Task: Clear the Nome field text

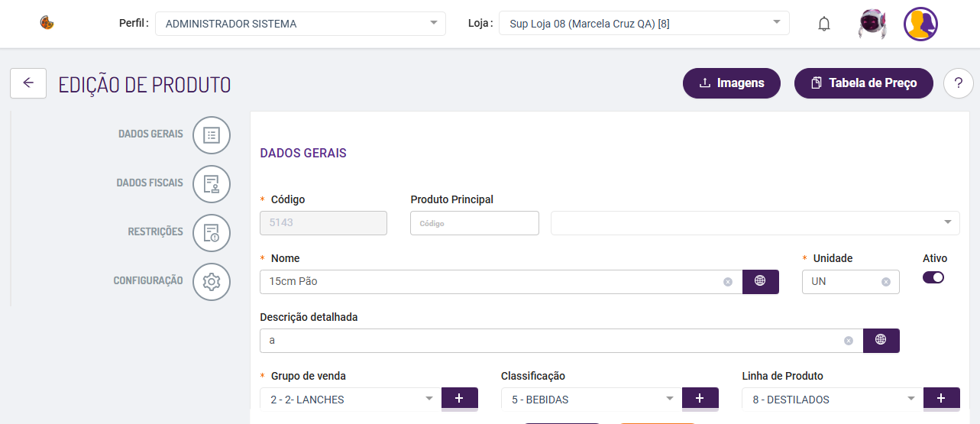Action: pyautogui.click(x=728, y=282)
